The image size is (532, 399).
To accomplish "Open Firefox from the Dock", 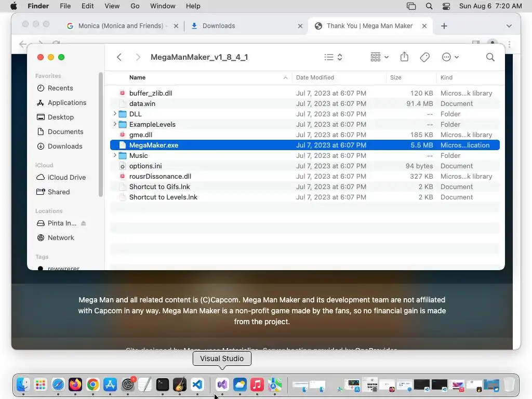I will tap(75, 384).
